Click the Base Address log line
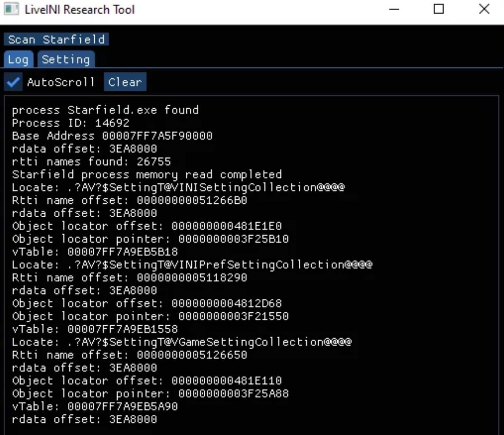504x435 pixels. (x=112, y=136)
